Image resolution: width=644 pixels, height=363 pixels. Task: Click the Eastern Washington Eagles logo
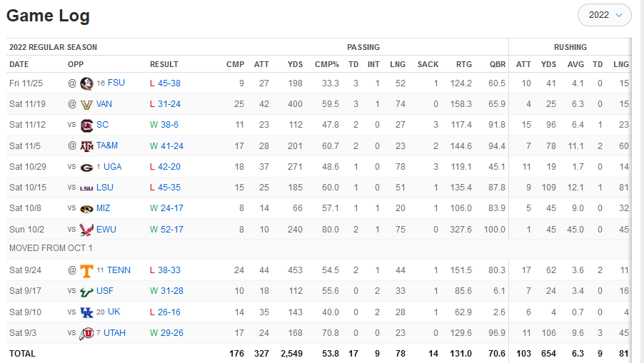click(x=87, y=230)
